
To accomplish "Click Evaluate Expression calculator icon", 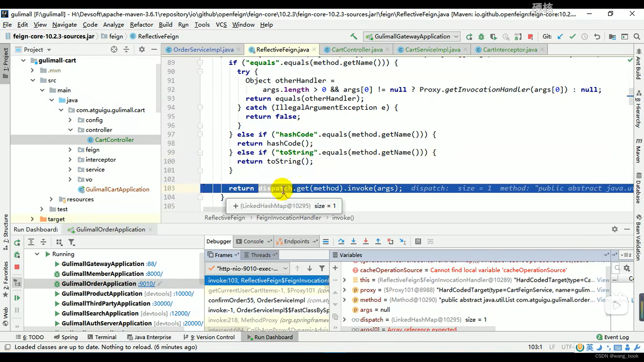I will click(418, 241).
